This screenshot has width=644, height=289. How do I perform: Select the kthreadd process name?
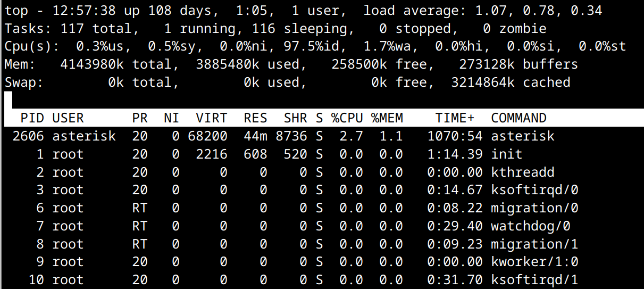[522, 172]
